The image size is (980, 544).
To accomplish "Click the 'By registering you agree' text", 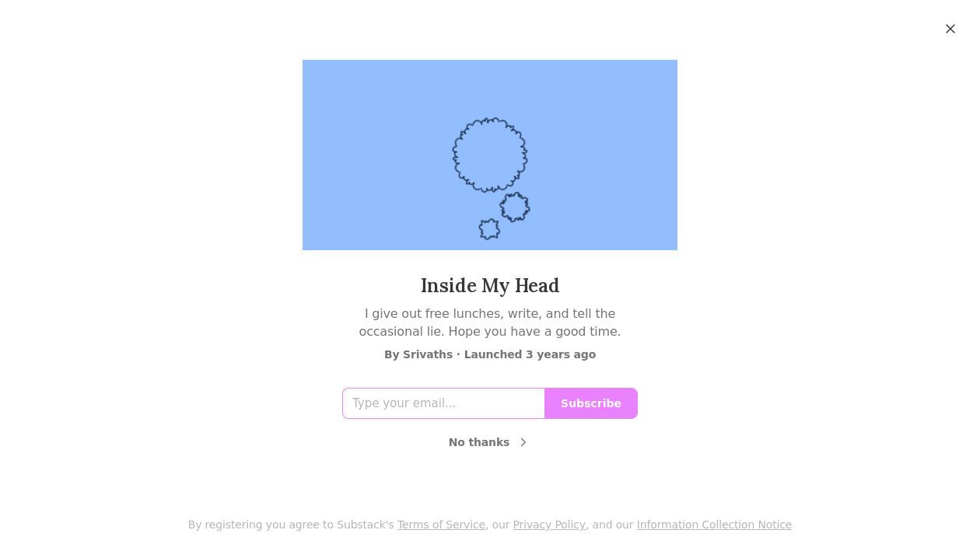I will 261,525.
